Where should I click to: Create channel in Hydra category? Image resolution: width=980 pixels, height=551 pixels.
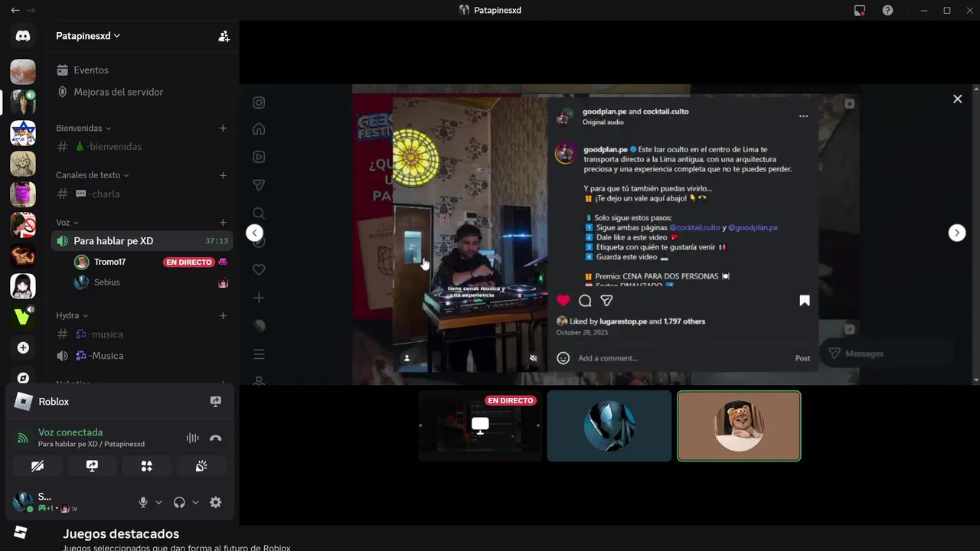coord(223,315)
